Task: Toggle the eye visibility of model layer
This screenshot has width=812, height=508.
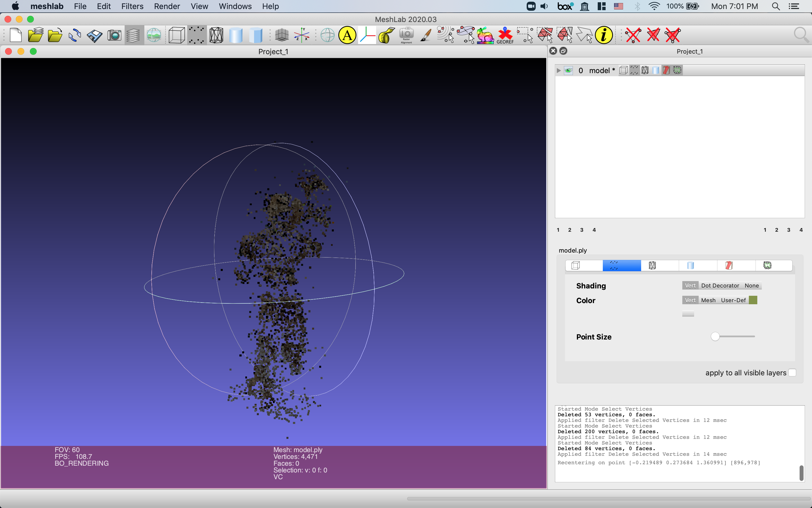Action: tap(568, 71)
